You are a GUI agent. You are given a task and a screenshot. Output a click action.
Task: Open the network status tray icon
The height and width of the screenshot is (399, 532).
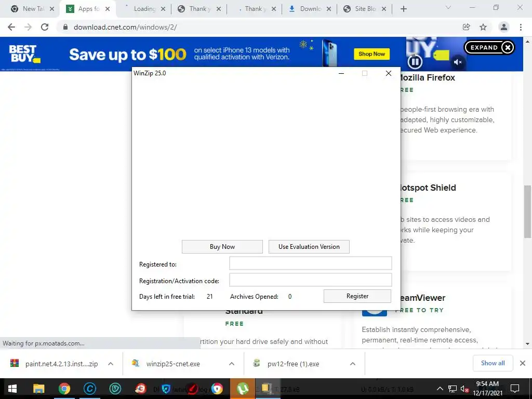(453, 389)
